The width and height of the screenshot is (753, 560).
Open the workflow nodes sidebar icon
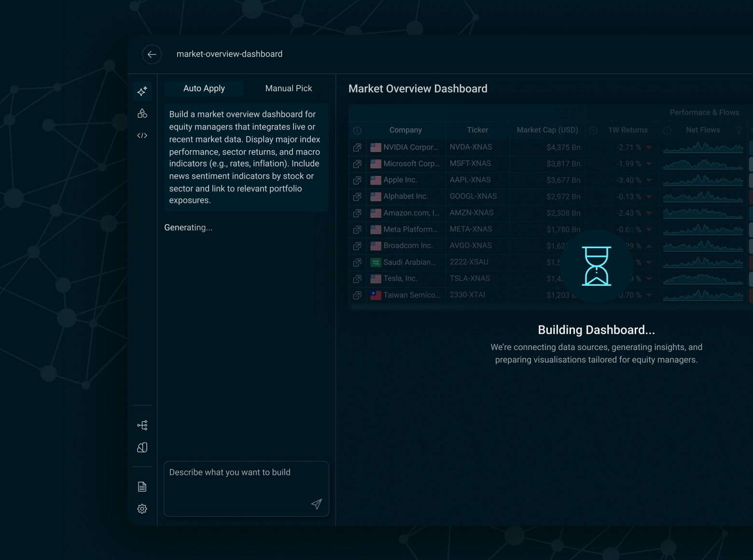coord(142,425)
